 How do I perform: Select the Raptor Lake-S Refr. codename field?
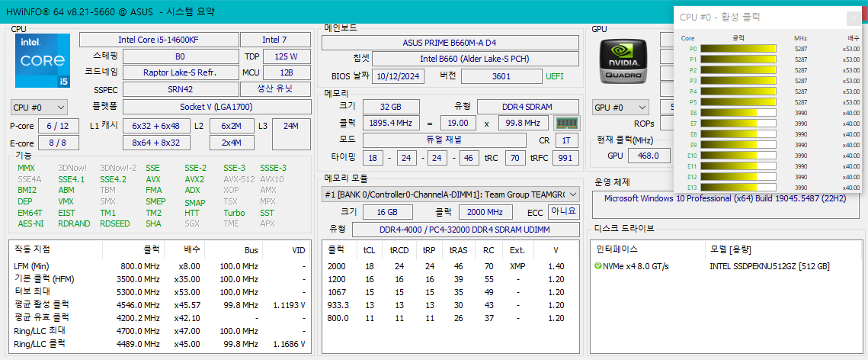tap(180, 72)
